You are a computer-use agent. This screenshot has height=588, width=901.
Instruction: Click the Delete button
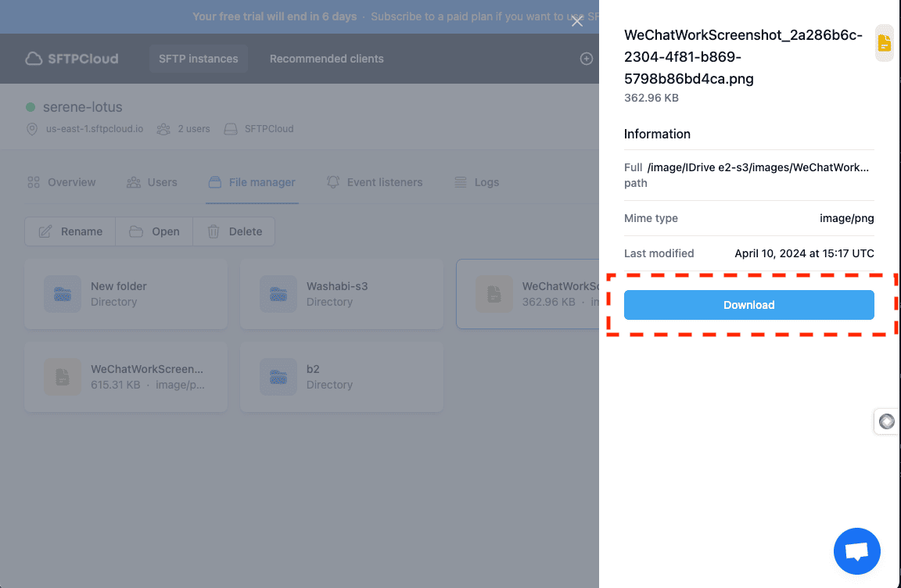point(234,231)
